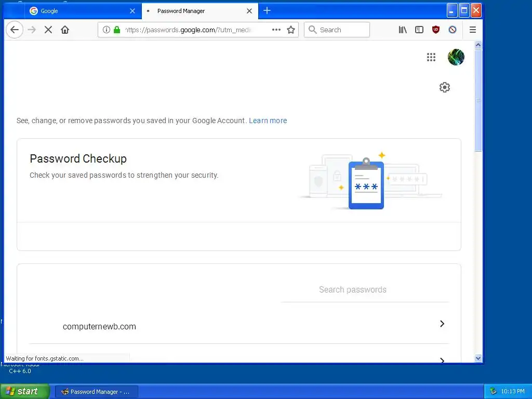Bookmark this page with the star icon

pyautogui.click(x=291, y=30)
